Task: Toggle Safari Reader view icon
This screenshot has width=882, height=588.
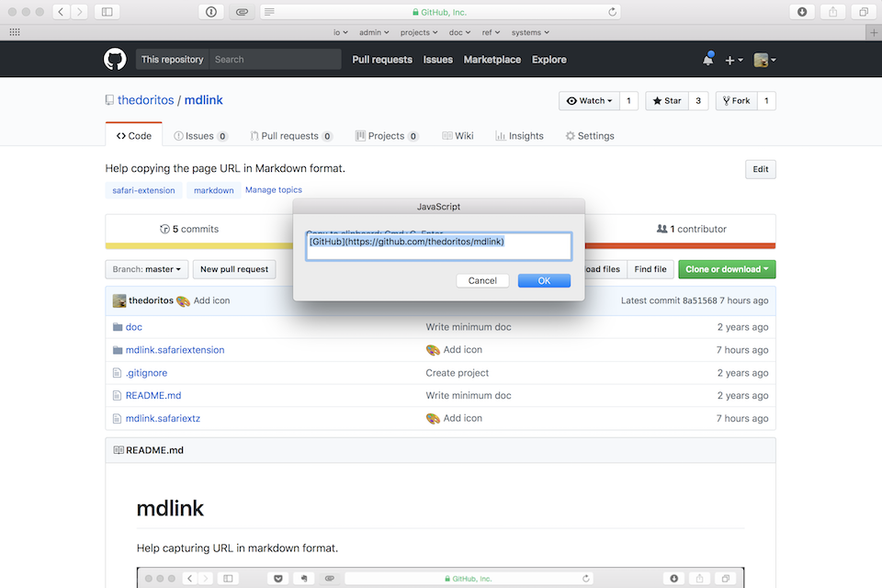Action: pos(269,12)
